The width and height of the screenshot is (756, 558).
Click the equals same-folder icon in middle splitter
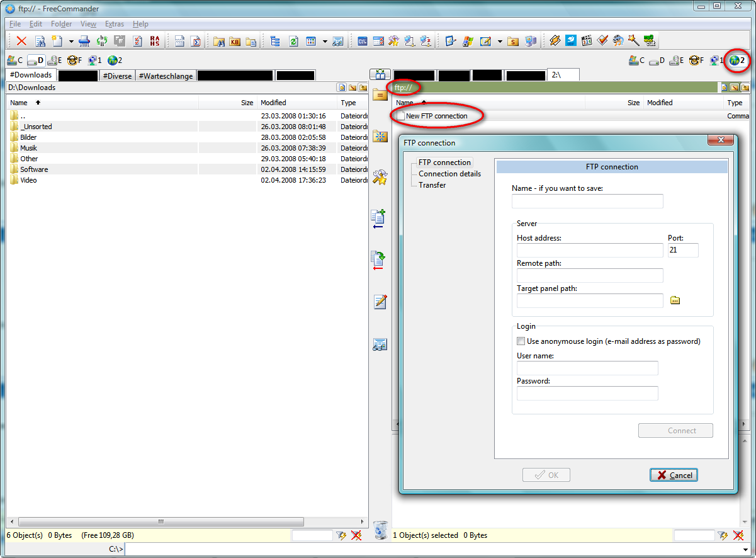click(380, 95)
